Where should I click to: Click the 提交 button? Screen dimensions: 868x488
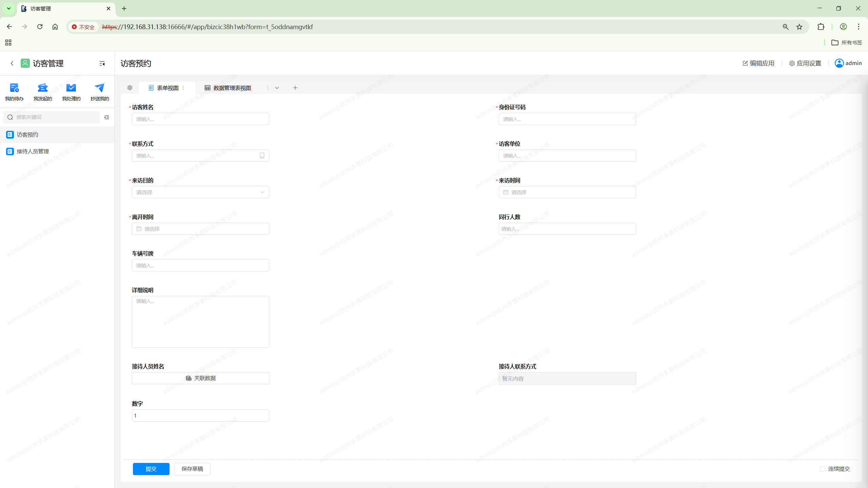[151, 469]
